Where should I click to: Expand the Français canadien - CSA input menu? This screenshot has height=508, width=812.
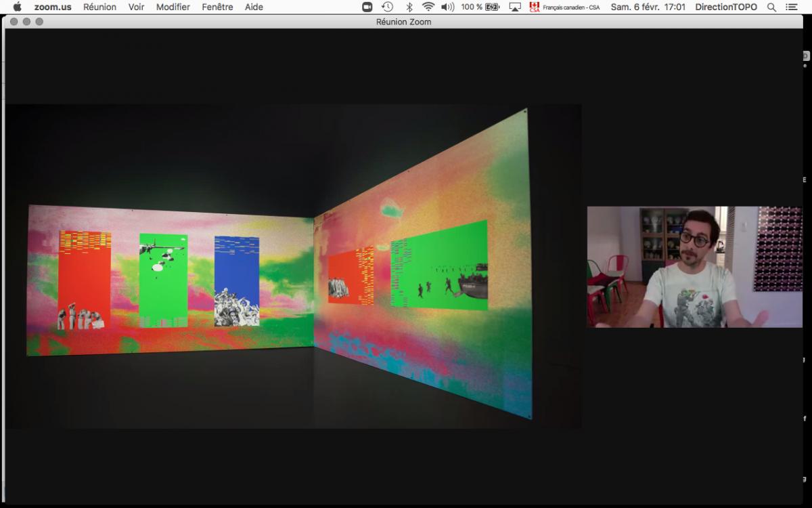click(564, 7)
